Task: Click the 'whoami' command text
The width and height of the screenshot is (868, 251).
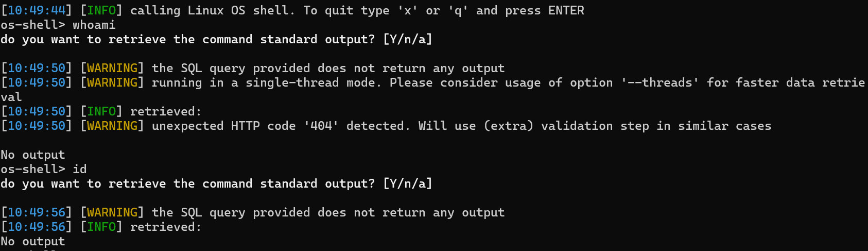Action: 94,25
